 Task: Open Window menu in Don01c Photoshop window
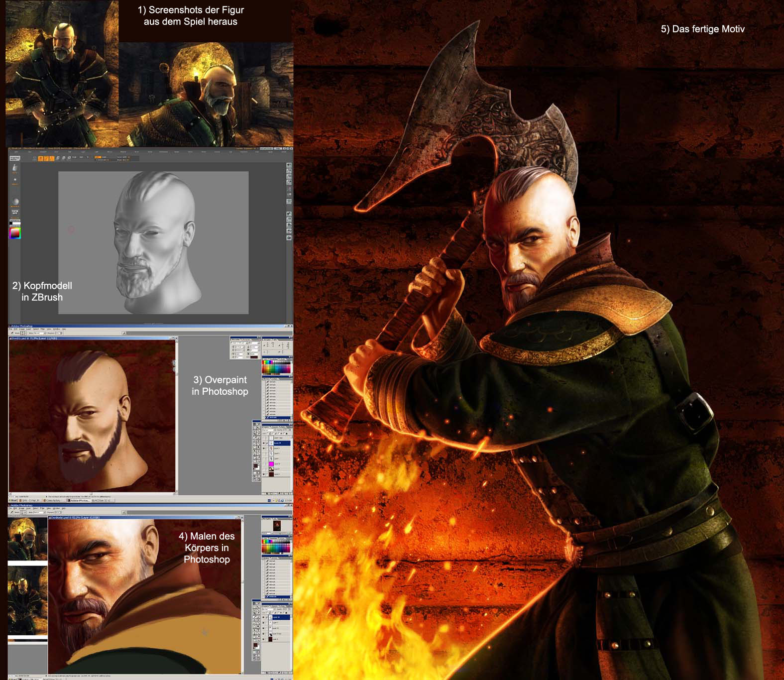click(x=56, y=329)
